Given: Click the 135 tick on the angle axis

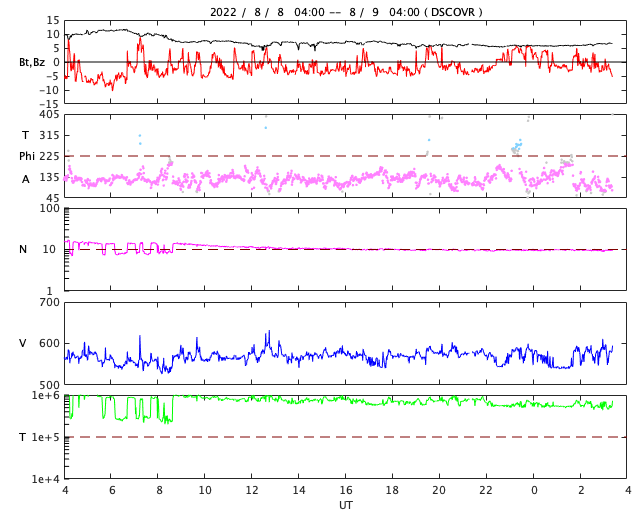Looking at the screenshot, I should [49, 177].
